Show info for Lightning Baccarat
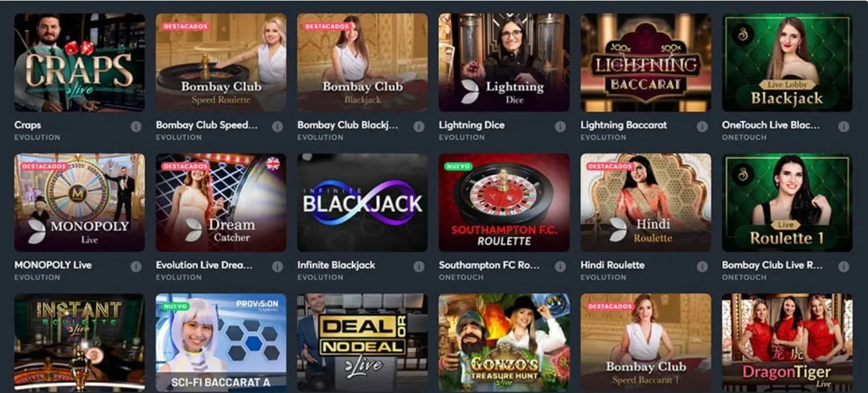This screenshot has height=393, width=868. [x=702, y=126]
